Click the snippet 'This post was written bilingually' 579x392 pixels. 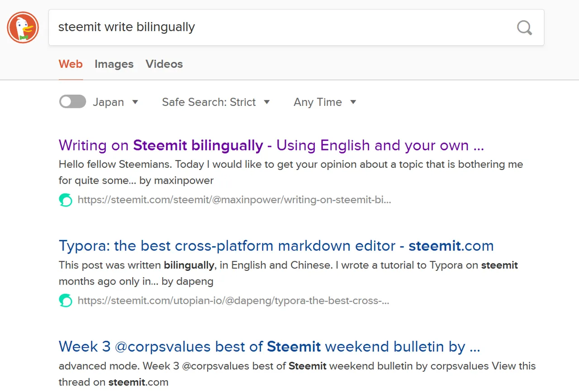[288, 273]
